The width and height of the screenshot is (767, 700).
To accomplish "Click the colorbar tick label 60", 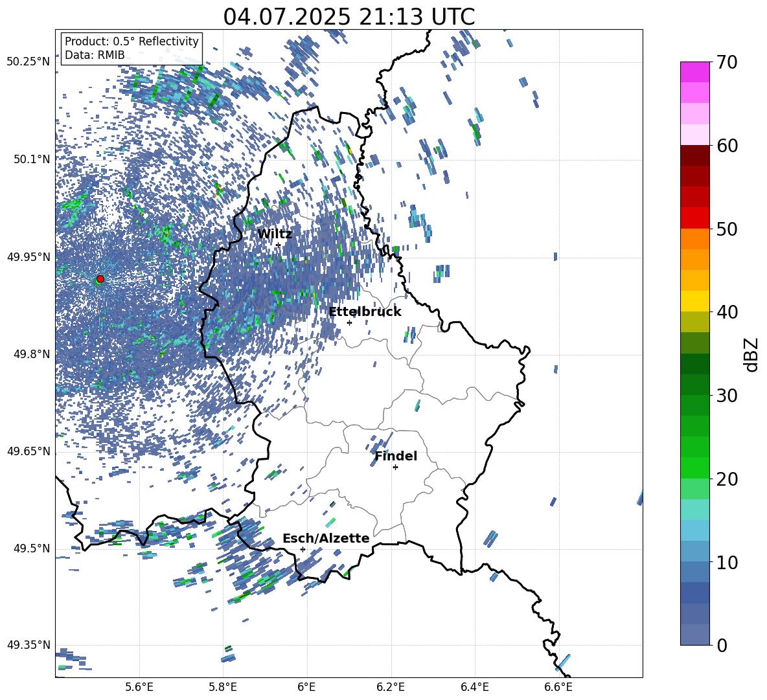I will [x=727, y=146].
